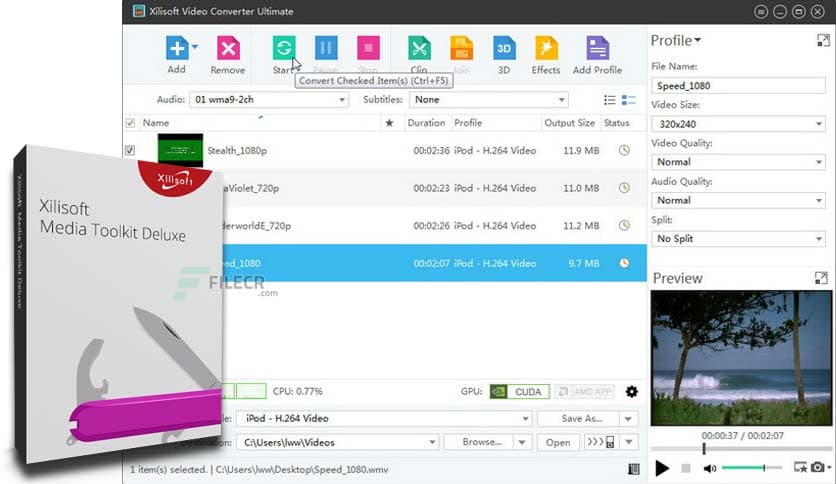836x484 pixels.
Task: Click the highlighted row status clock icon
Action: click(x=624, y=263)
